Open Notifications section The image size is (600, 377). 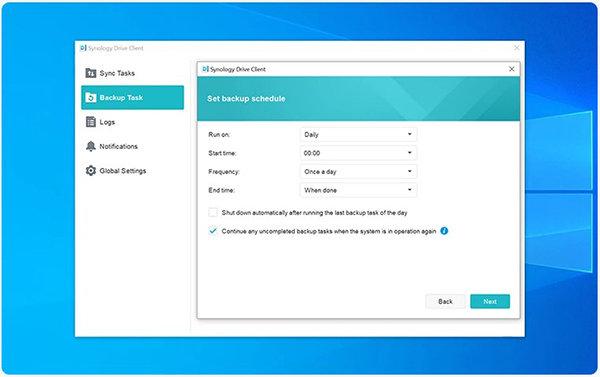coord(132,146)
